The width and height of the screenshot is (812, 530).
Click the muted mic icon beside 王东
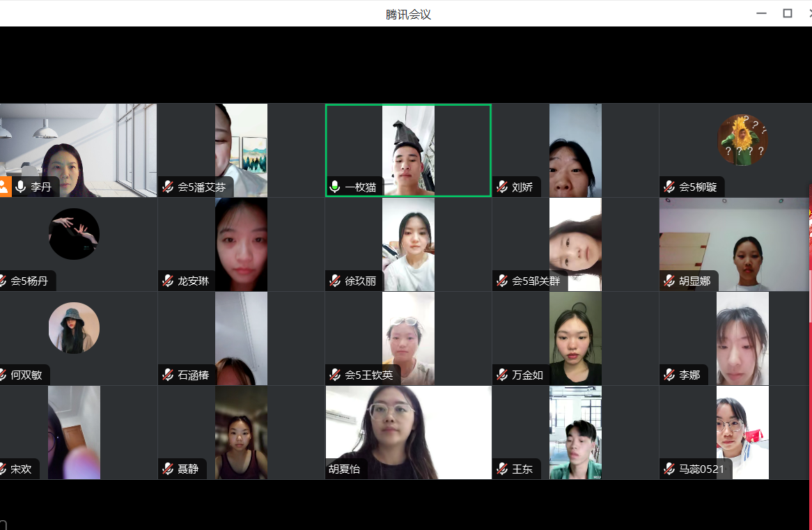pyautogui.click(x=502, y=469)
